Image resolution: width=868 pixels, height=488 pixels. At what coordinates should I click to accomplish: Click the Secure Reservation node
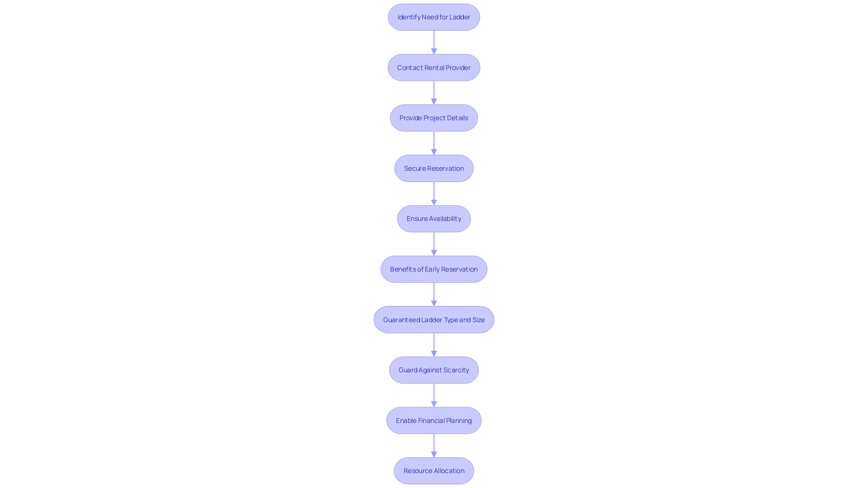pyautogui.click(x=434, y=168)
